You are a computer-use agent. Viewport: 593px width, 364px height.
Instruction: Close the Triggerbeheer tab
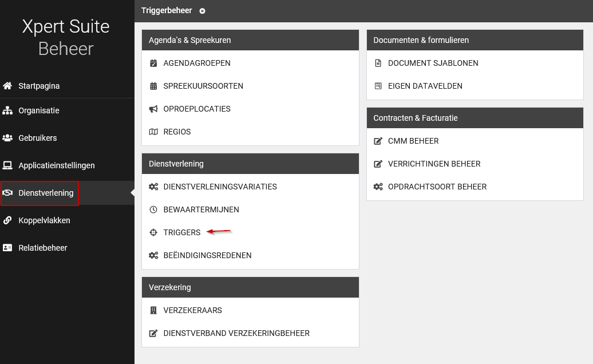[203, 11]
